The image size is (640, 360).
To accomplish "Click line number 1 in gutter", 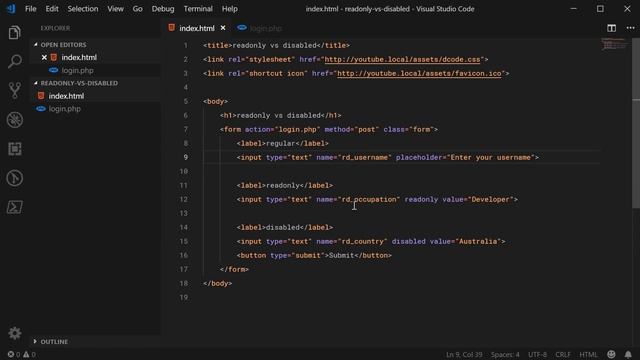I will [186, 46].
